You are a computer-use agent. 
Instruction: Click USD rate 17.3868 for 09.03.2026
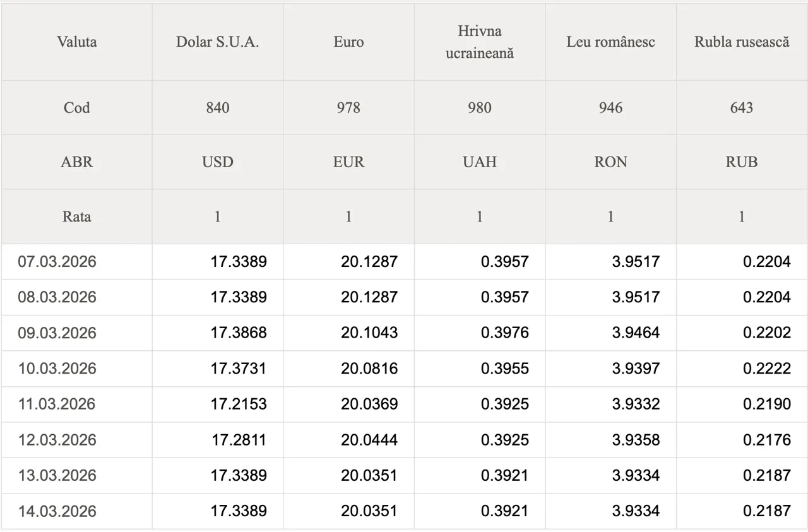239,333
